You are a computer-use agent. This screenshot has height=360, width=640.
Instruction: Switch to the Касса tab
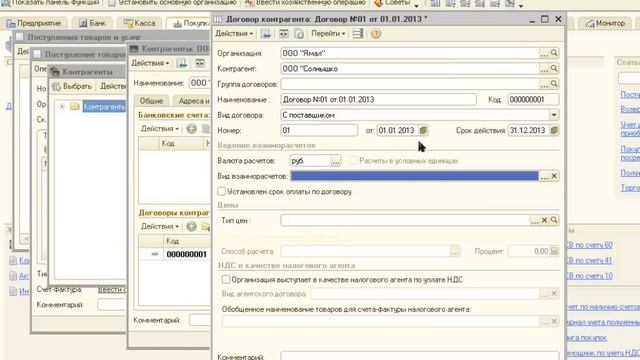point(139,23)
